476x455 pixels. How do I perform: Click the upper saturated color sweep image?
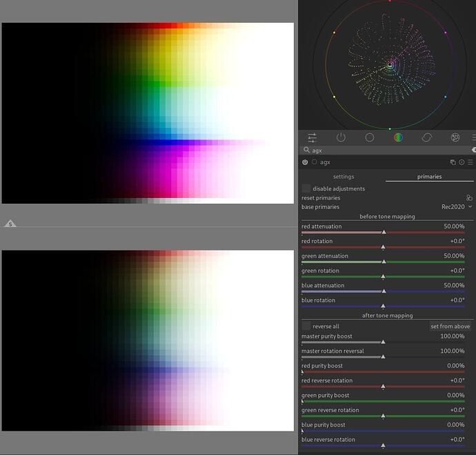click(148, 113)
